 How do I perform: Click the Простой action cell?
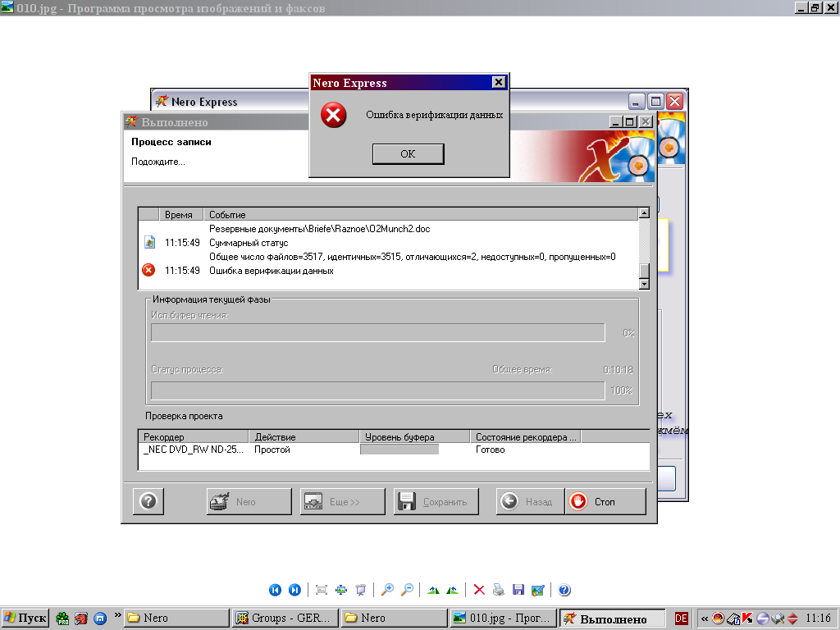[x=272, y=450]
